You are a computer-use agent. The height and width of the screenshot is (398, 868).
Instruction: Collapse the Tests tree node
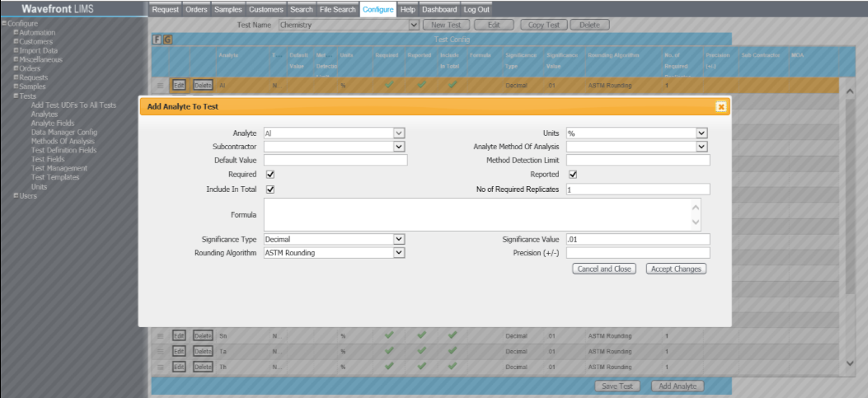coord(16,96)
